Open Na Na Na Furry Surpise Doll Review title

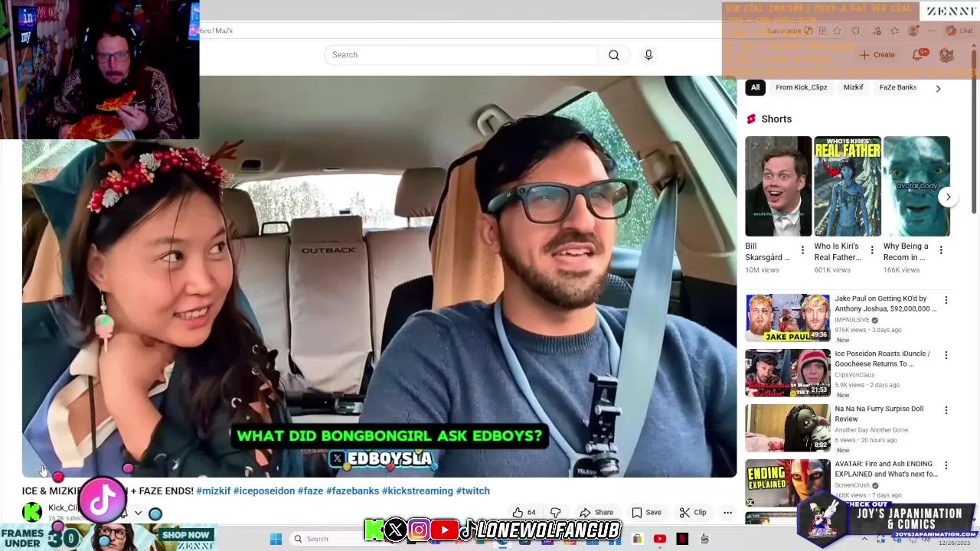(x=880, y=414)
